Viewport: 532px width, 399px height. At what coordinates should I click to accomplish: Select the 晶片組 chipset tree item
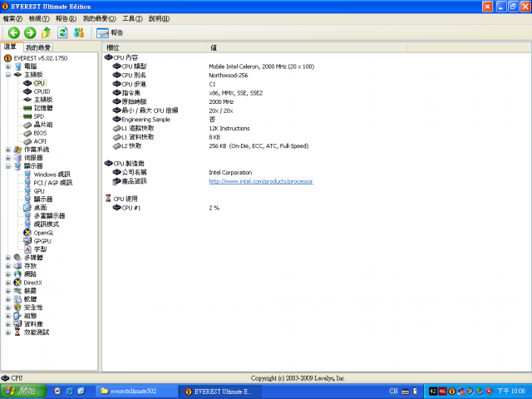point(42,125)
